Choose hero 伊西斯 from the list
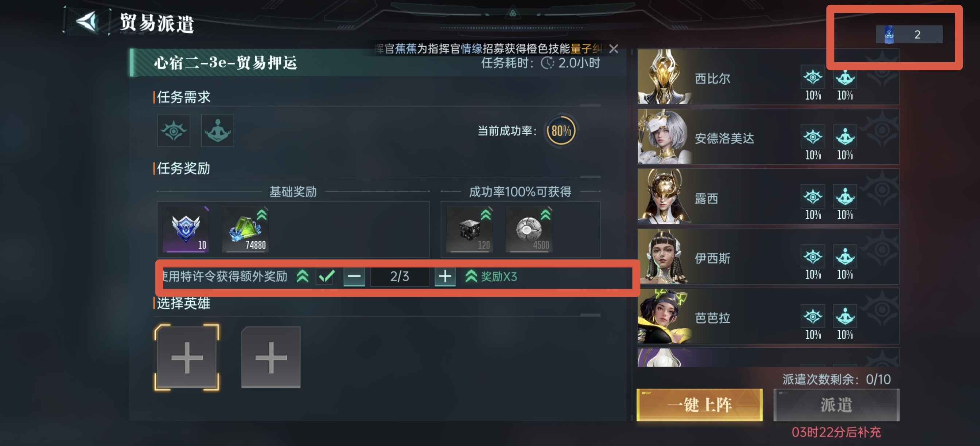The height and width of the screenshot is (446, 980). coord(768,256)
